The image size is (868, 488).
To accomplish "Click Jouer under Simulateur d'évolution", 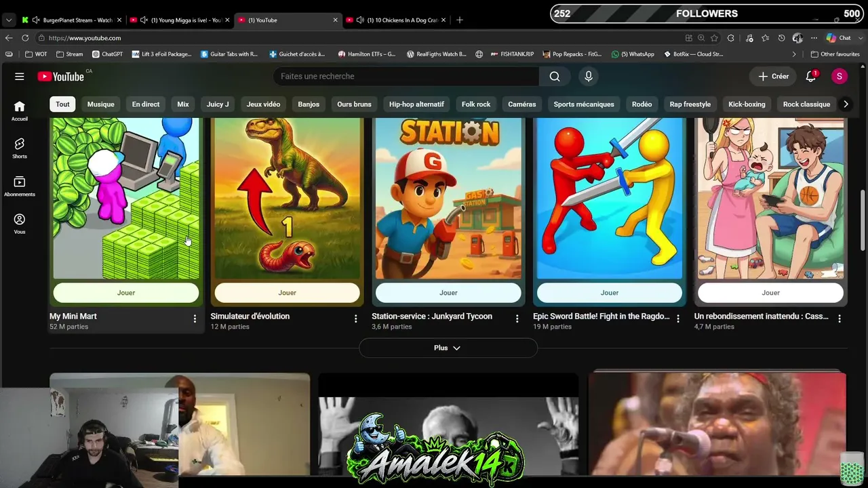I will (x=287, y=293).
